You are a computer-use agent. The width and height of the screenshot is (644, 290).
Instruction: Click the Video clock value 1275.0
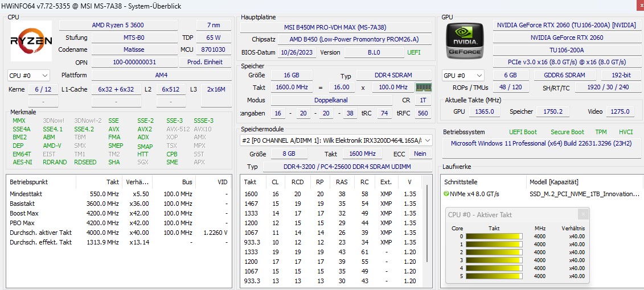coord(620,111)
